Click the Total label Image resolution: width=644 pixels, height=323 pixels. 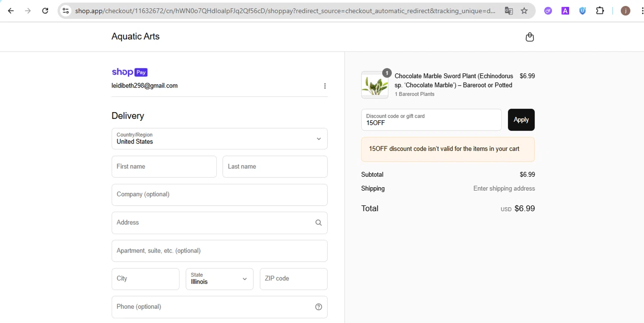(370, 208)
